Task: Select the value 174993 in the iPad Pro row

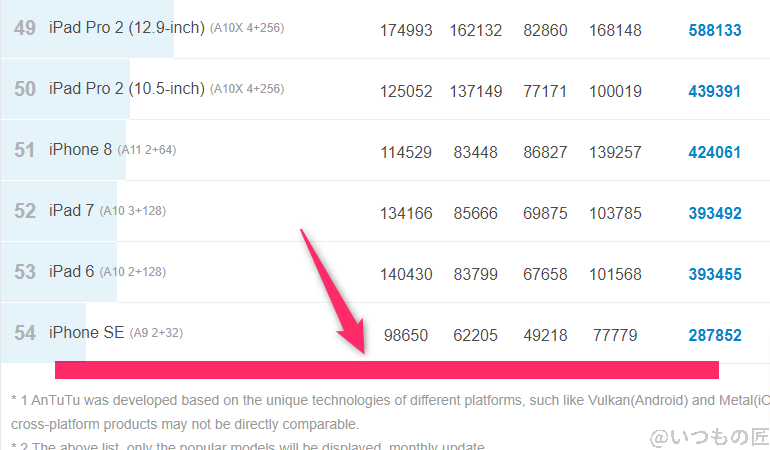Action: [405, 30]
